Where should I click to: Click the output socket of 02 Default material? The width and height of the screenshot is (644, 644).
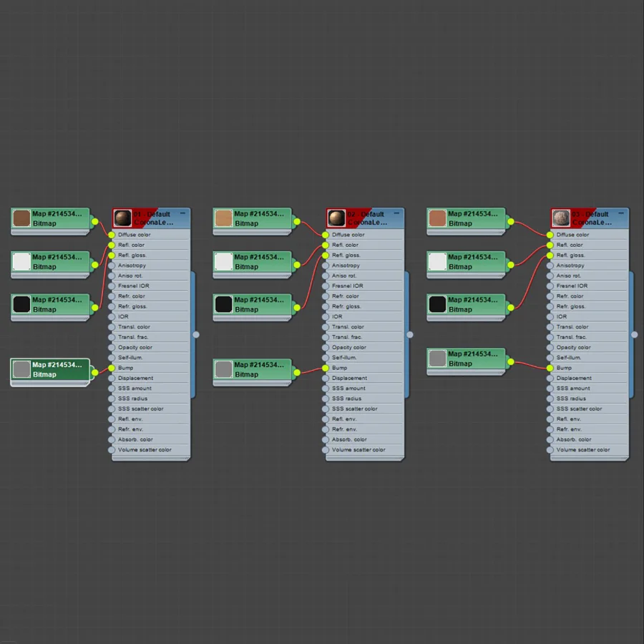pyautogui.click(x=410, y=335)
